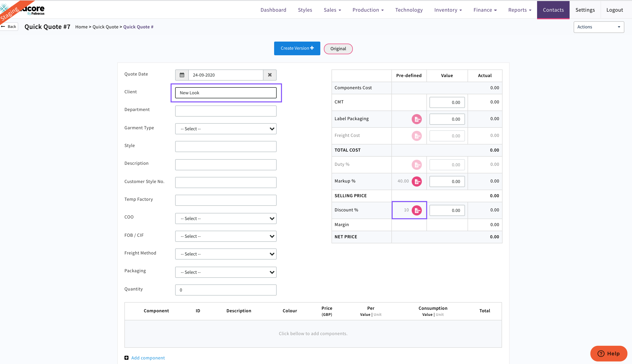This screenshot has width=632, height=364.
Task: Click the Create Version button
Action: click(x=297, y=48)
